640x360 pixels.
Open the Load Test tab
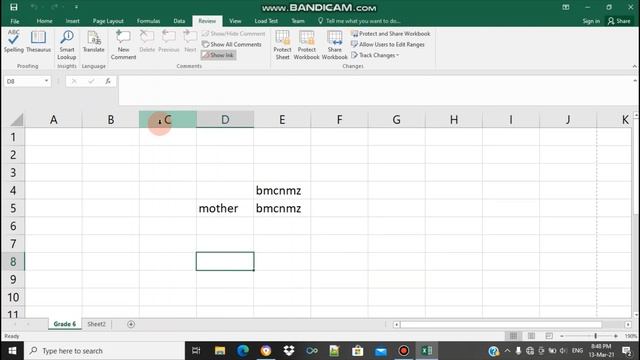[266, 21]
